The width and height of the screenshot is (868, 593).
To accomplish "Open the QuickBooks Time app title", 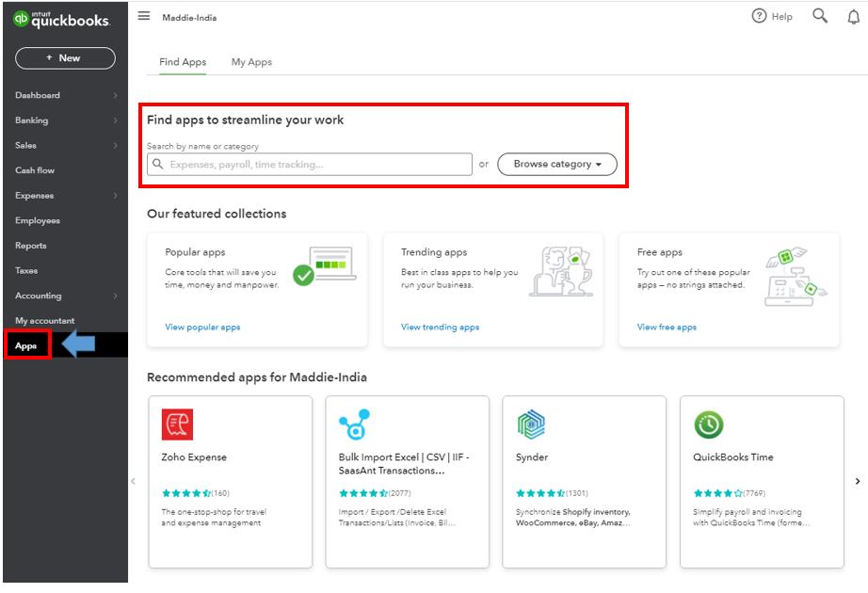I will 733,457.
